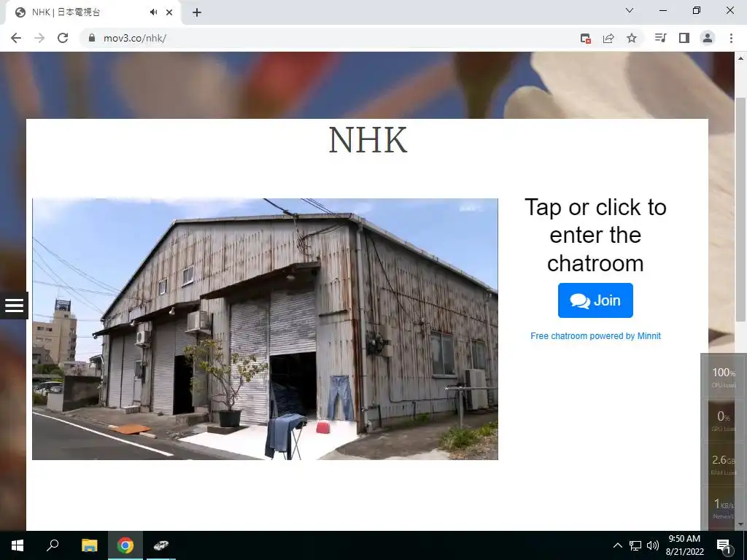Restore down the Chrome window
Viewport: 747px width, 560px height.
click(697, 10)
